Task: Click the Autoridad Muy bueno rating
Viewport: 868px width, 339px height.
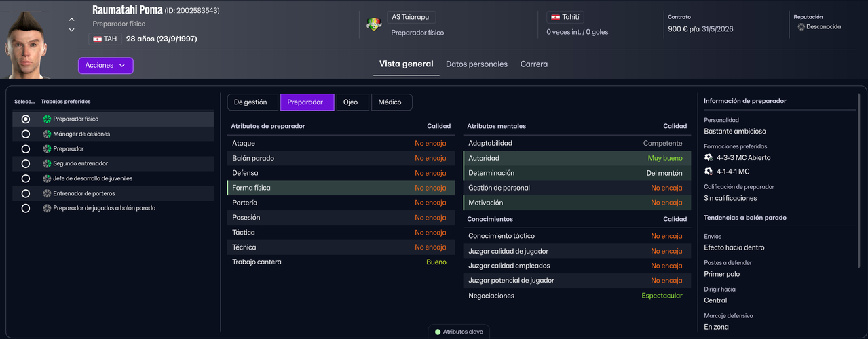Action: coord(665,158)
